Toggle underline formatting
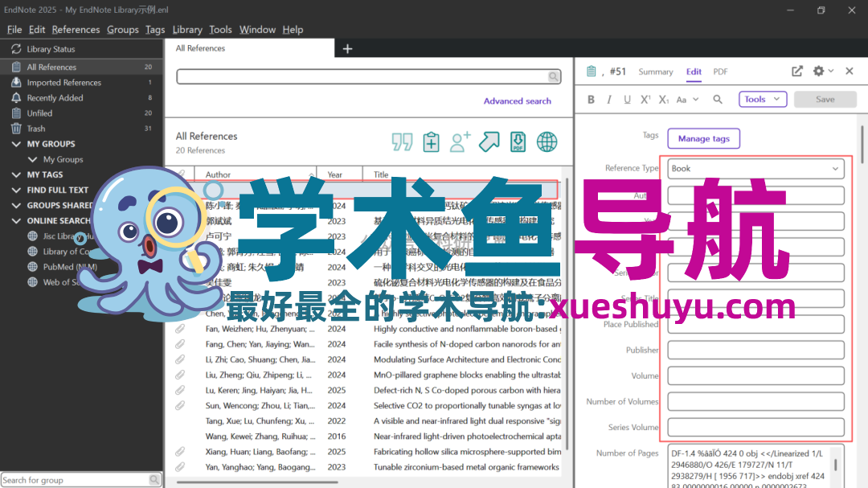 click(627, 99)
